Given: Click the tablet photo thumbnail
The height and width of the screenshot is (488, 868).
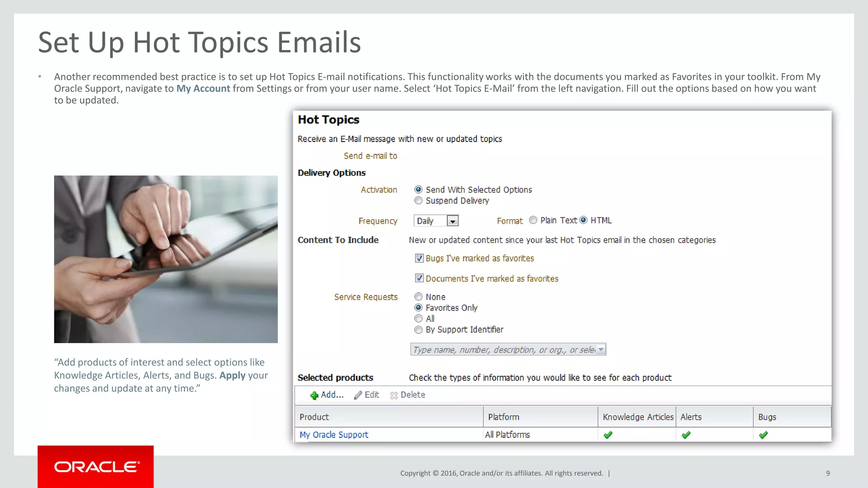Looking at the screenshot, I should 166,259.
